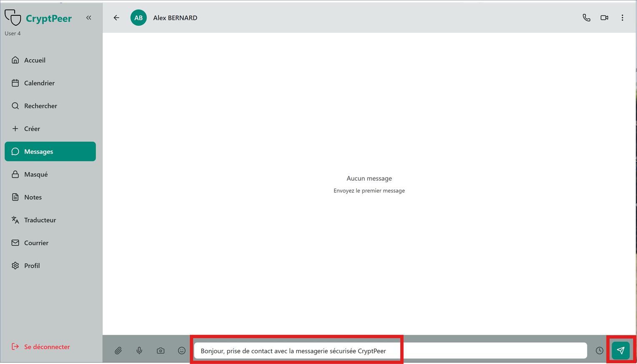
Task: Attach a file with the paperclip icon
Action: (118, 351)
